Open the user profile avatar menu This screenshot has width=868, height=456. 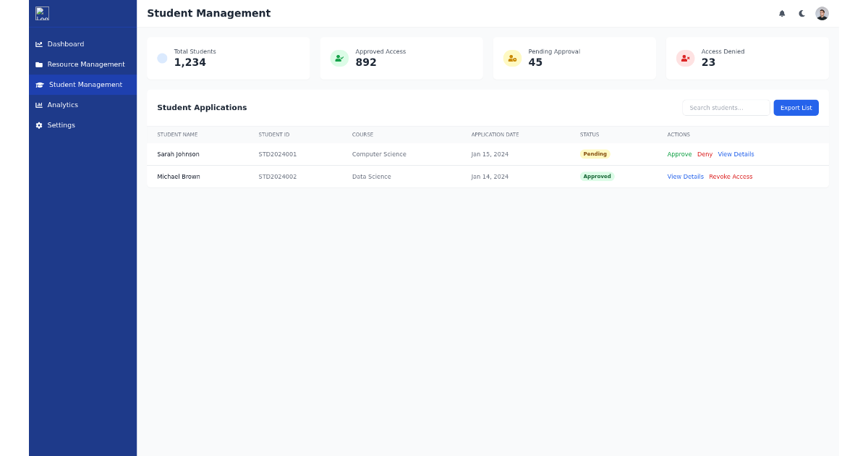pos(822,13)
